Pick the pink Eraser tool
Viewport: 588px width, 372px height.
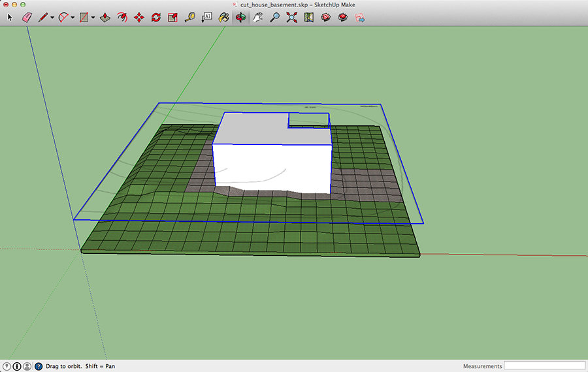tap(27, 17)
